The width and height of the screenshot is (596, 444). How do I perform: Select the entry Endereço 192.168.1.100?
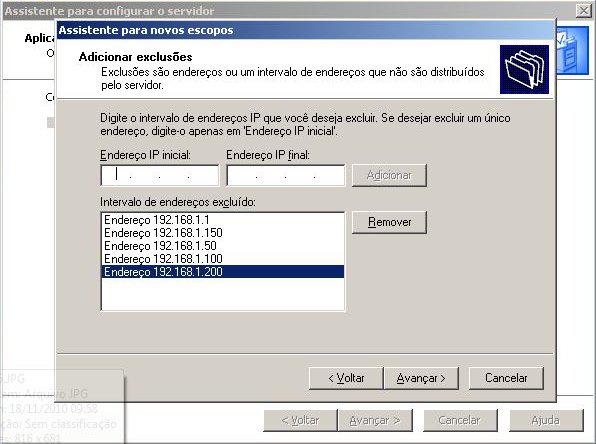pos(223,259)
